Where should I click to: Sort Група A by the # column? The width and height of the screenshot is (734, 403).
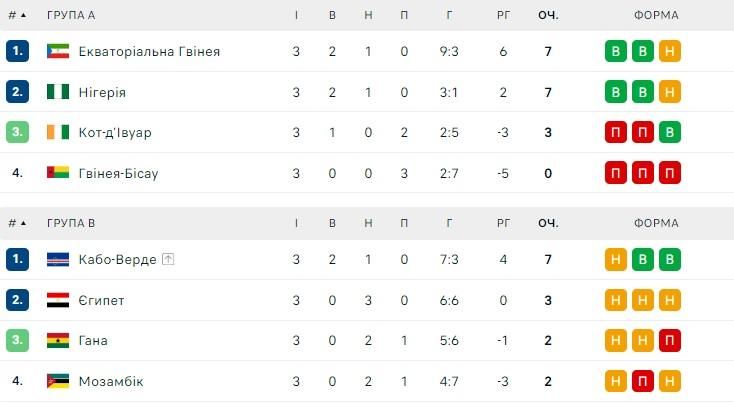17,15
